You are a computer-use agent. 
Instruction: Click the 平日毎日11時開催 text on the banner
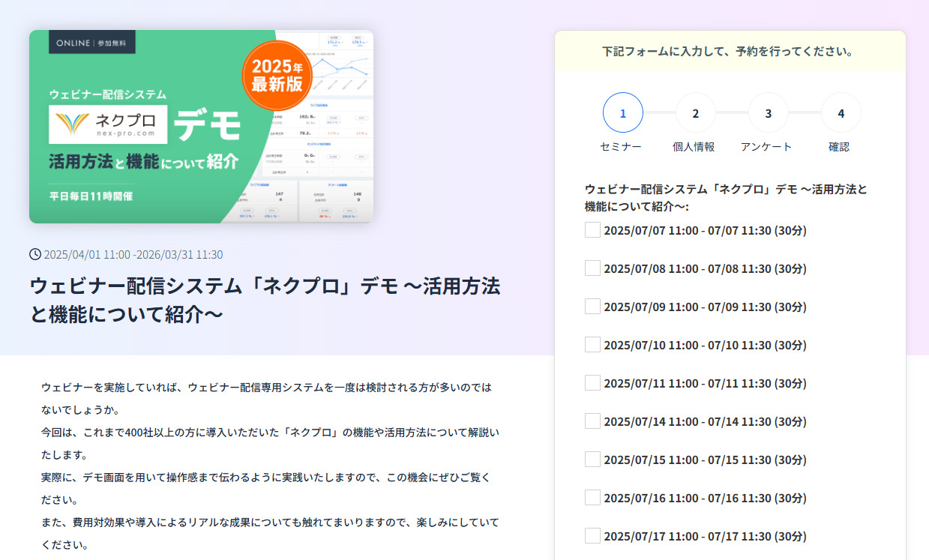point(91,196)
